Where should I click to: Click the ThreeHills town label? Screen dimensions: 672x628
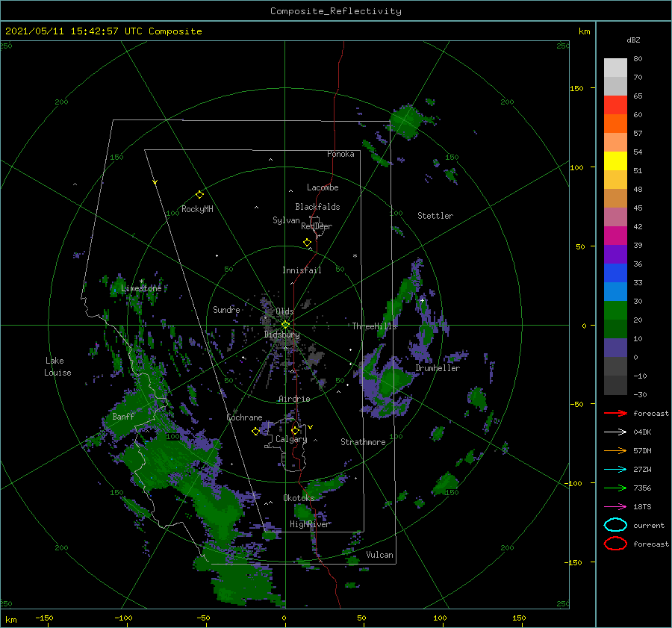pyautogui.click(x=375, y=326)
